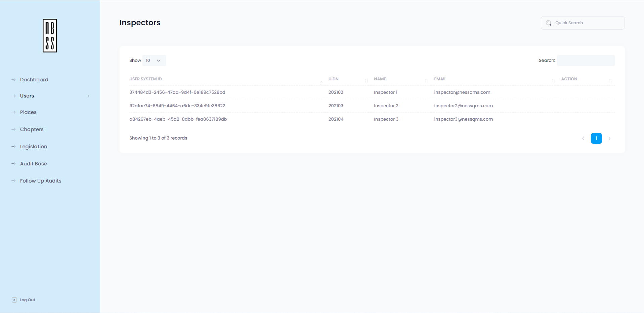
Task: Go to previous page chevron
Action: pos(583,139)
